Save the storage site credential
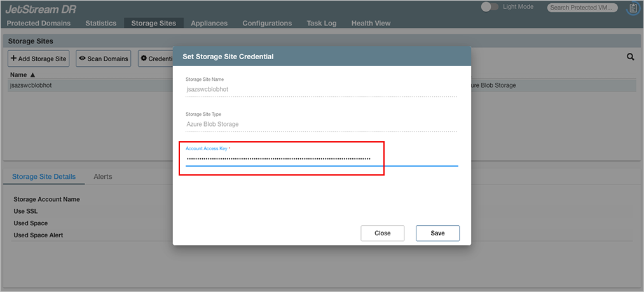Image resolution: width=644 pixels, height=292 pixels. (437, 233)
